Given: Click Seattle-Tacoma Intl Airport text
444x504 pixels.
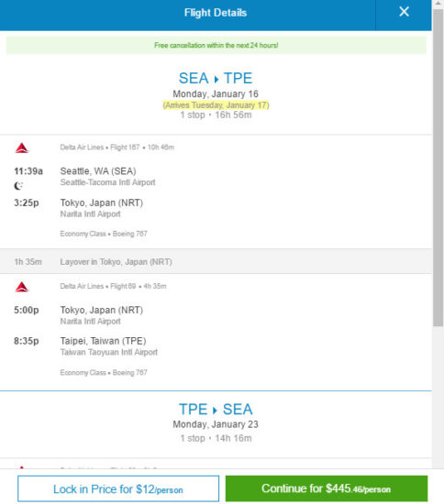Looking at the screenshot, I should (x=107, y=182).
